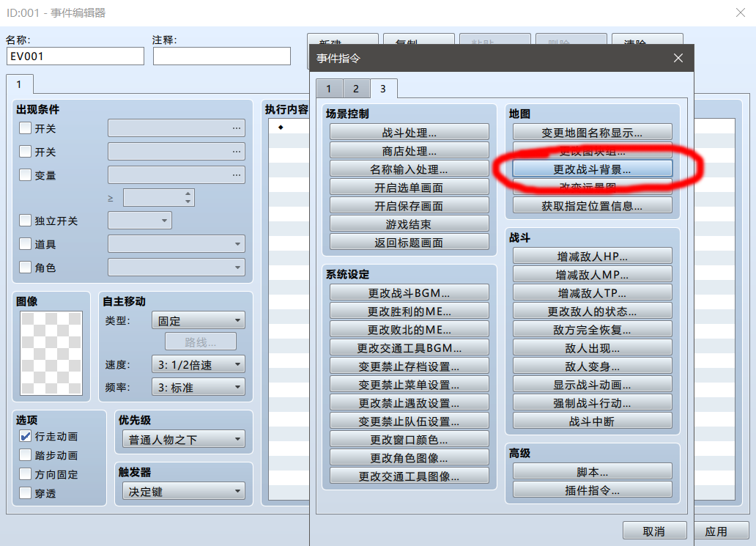Open the 道具 dropdown
Image resolution: width=756 pixels, height=546 pixels.
coord(177,244)
